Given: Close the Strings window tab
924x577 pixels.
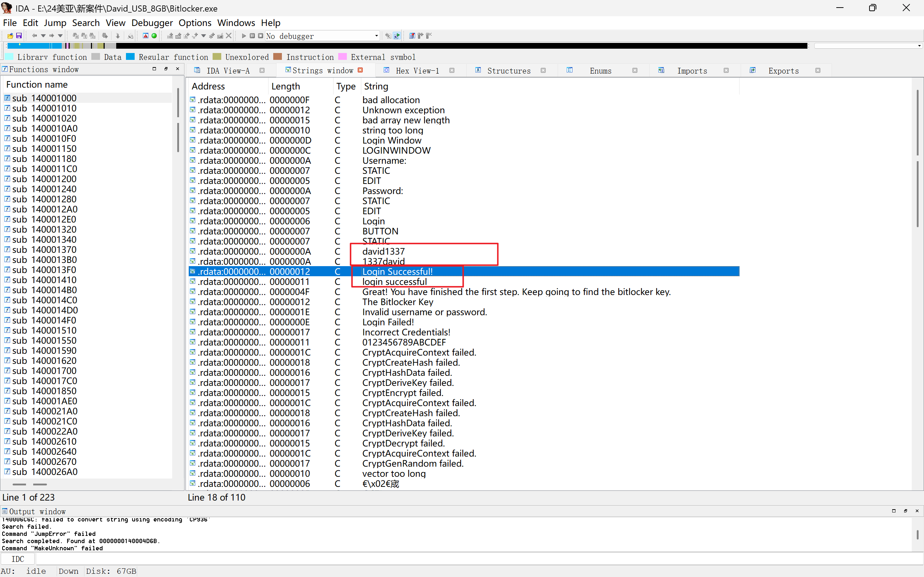Looking at the screenshot, I should [360, 70].
